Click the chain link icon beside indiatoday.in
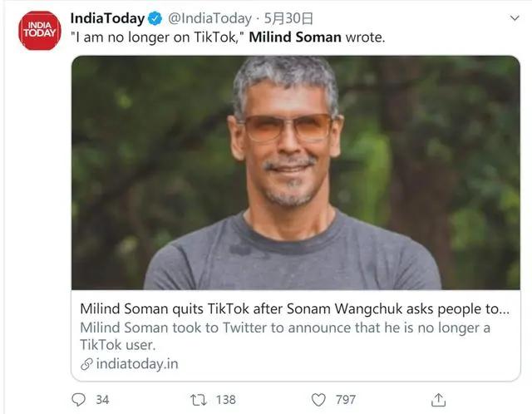Viewport: 532px width, 414px height. tap(86, 363)
